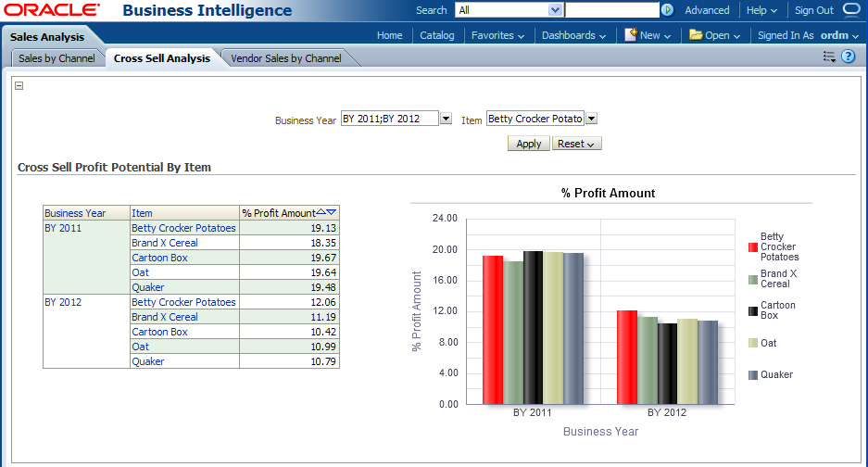868x467 pixels.
Task: Sort % Profit Amount ascending arrow
Action: point(321,212)
